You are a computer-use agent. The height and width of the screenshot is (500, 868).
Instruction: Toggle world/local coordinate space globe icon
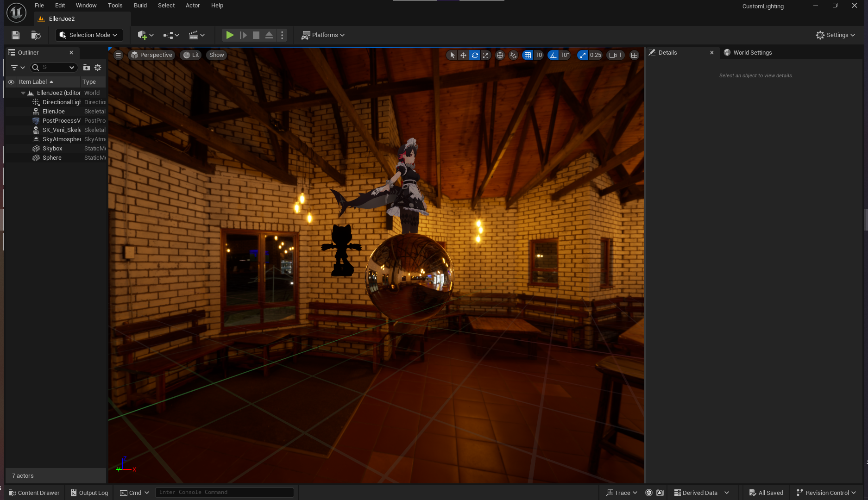click(x=500, y=55)
